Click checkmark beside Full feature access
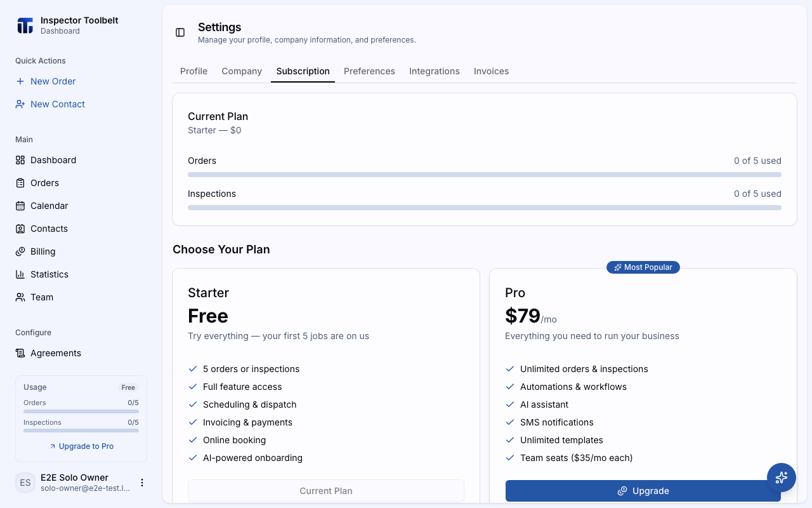The height and width of the screenshot is (508, 812). click(x=193, y=387)
